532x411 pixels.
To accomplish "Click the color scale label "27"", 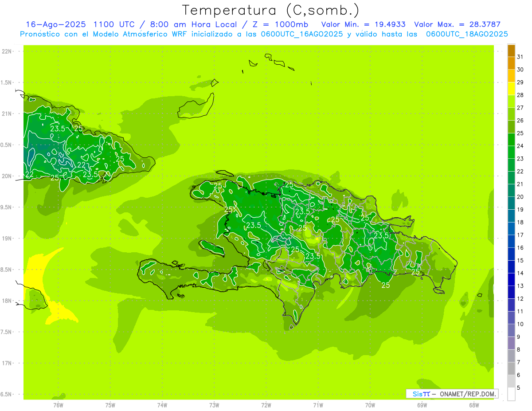I will pyautogui.click(x=520, y=107).
